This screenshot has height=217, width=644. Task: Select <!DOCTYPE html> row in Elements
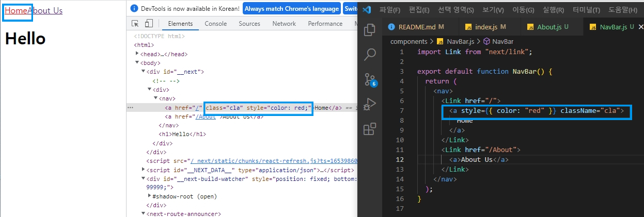tap(159, 36)
